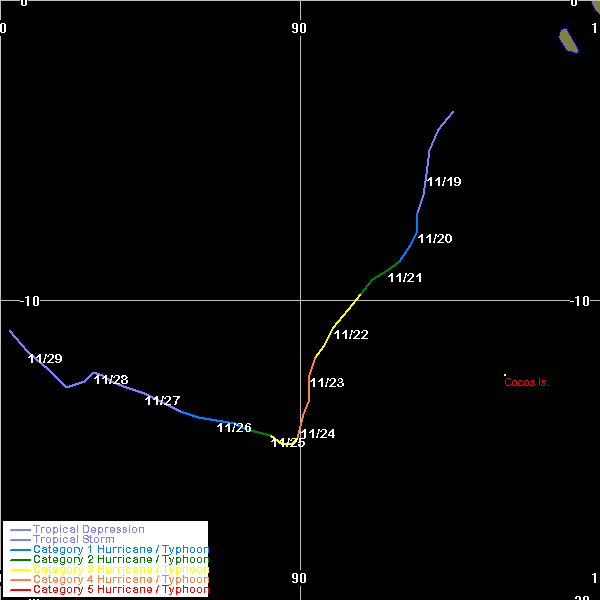
Task: Select the 11/21 date marker
Action: pyautogui.click(x=405, y=278)
